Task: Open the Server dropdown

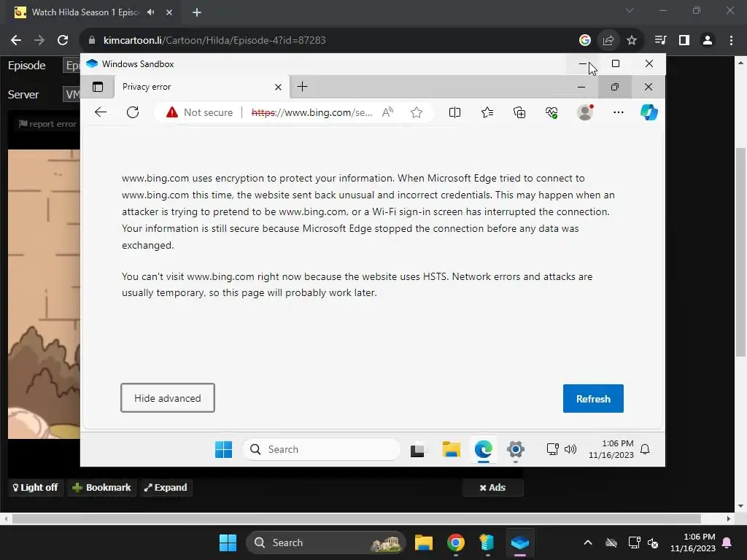Action: pos(71,94)
